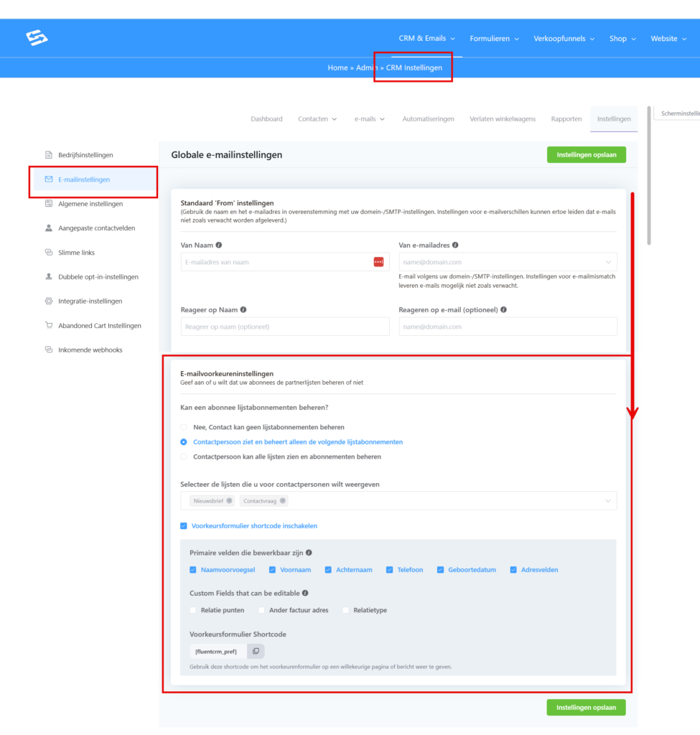Expand the Contacten dropdown menu
Image resolution: width=700 pixels, height=735 pixels.
317,119
